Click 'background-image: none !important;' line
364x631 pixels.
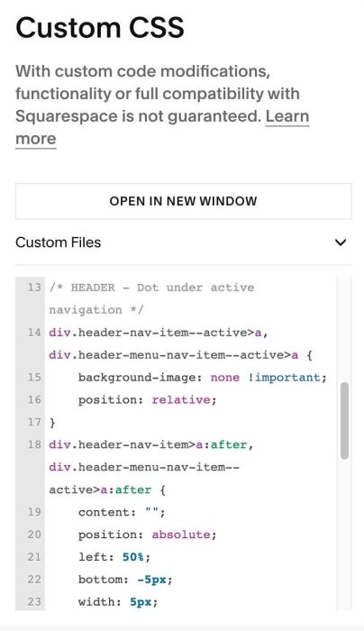coord(203,378)
